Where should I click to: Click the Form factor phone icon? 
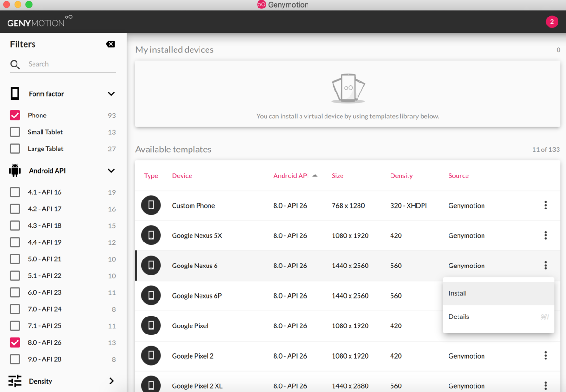click(x=15, y=93)
